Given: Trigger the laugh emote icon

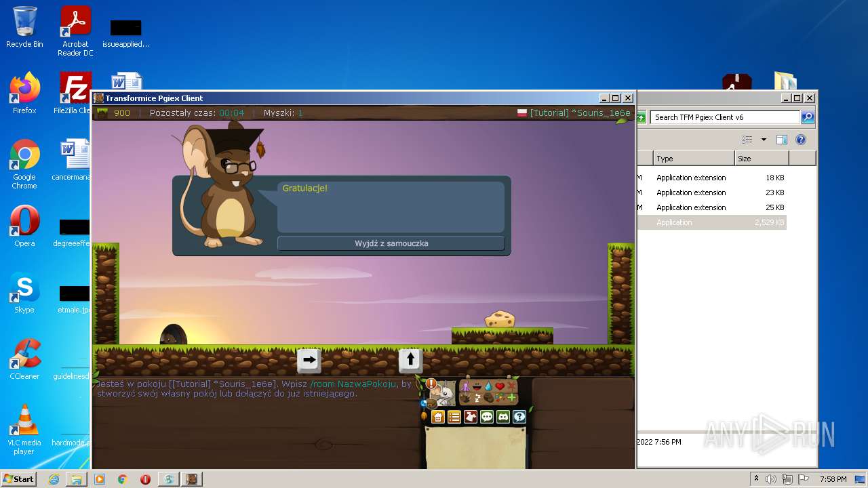Looking at the screenshot, I should (x=477, y=386).
